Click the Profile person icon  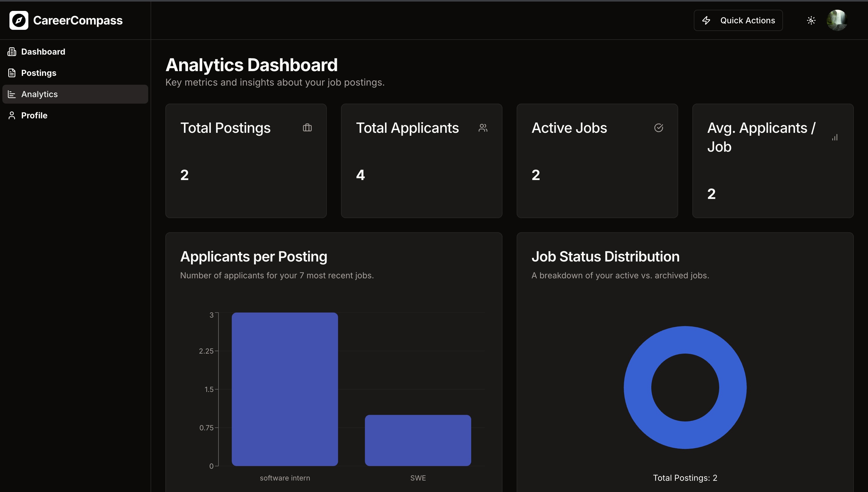pyautogui.click(x=12, y=116)
